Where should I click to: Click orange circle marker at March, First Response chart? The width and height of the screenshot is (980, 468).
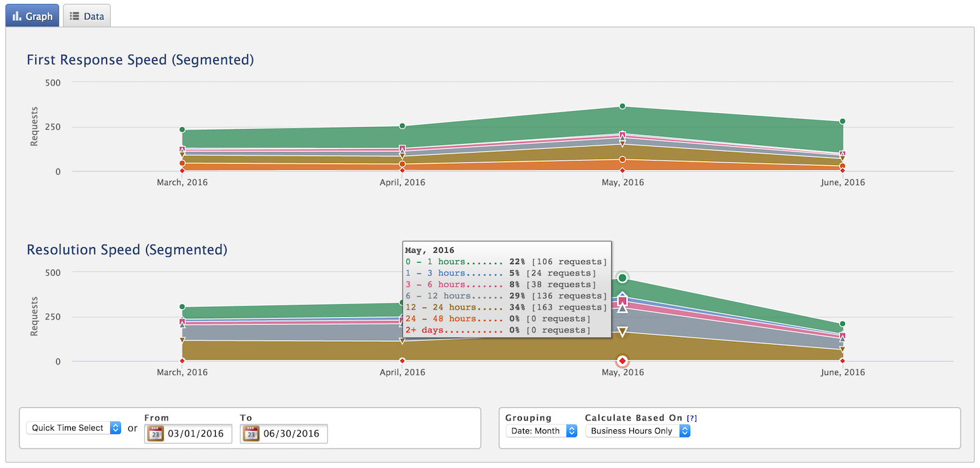182,163
